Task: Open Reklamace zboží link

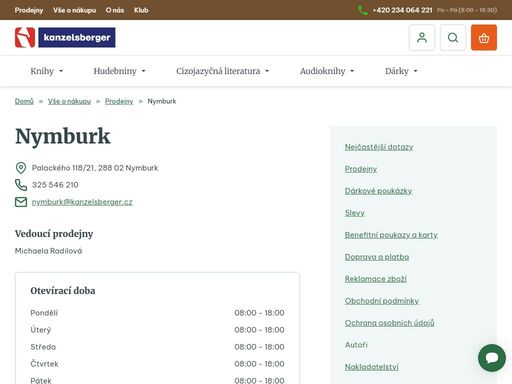Action: (375, 279)
